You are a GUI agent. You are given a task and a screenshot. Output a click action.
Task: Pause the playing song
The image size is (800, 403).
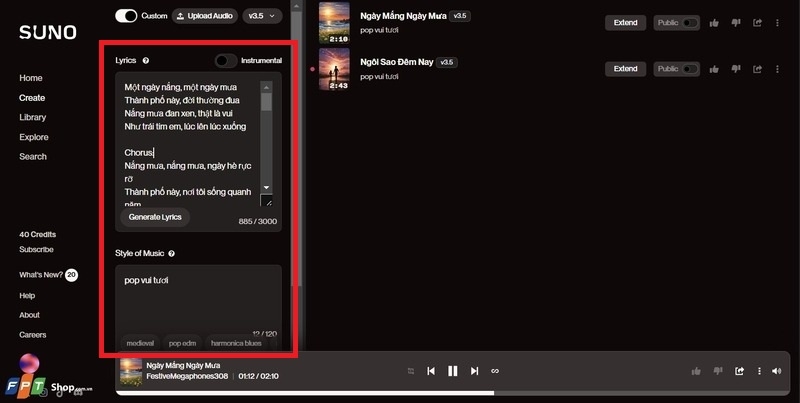click(453, 371)
